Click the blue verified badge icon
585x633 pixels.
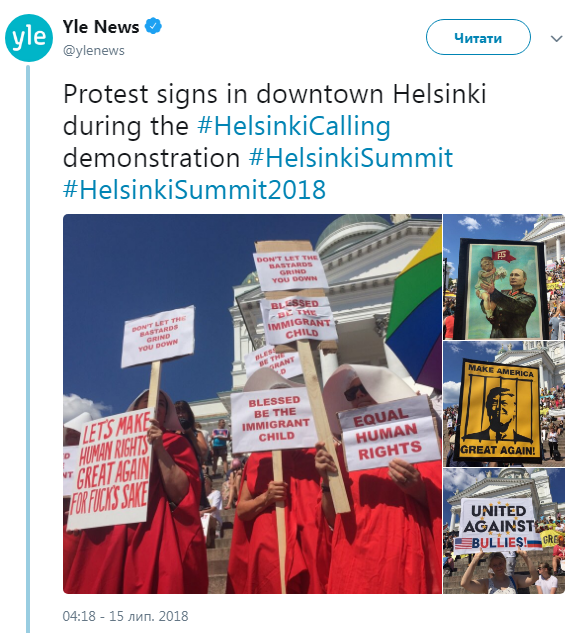point(153,27)
